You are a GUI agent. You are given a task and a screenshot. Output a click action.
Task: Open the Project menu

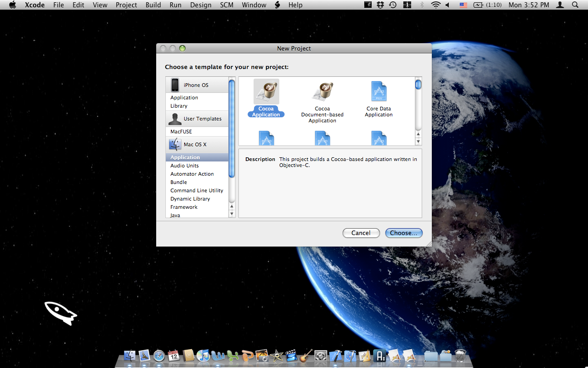[126, 5]
